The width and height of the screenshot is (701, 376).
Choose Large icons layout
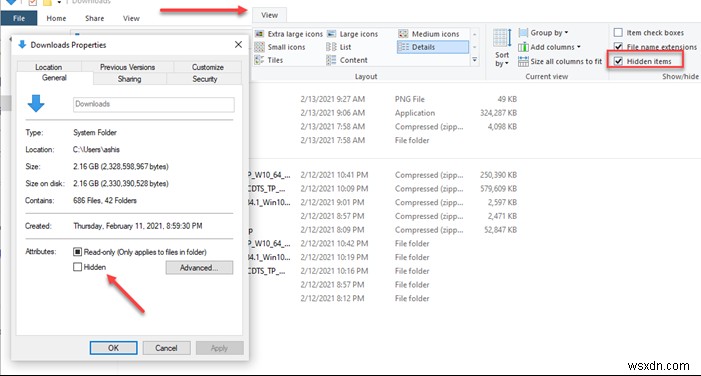click(353, 34)
